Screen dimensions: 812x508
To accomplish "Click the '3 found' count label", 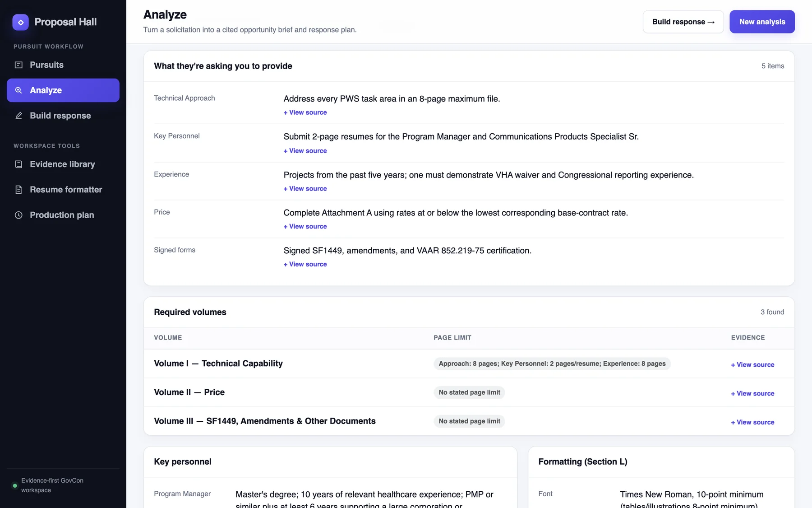I will pos(772,312).
